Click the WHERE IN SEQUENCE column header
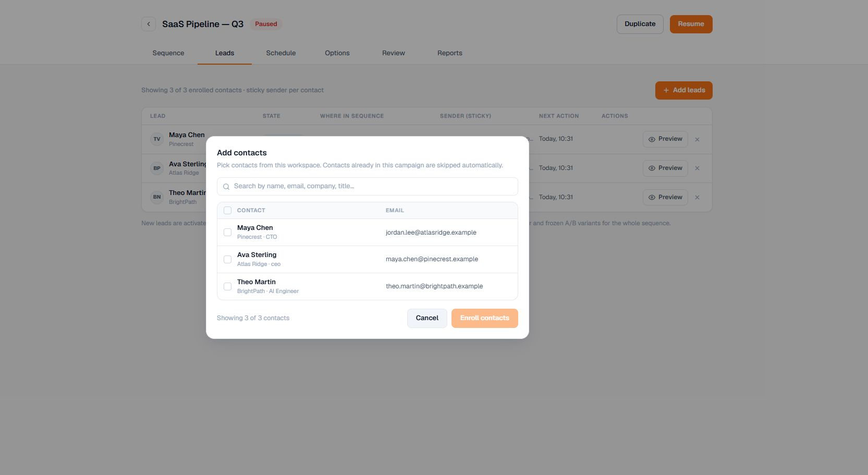868x475 pixels. [352, 116]
